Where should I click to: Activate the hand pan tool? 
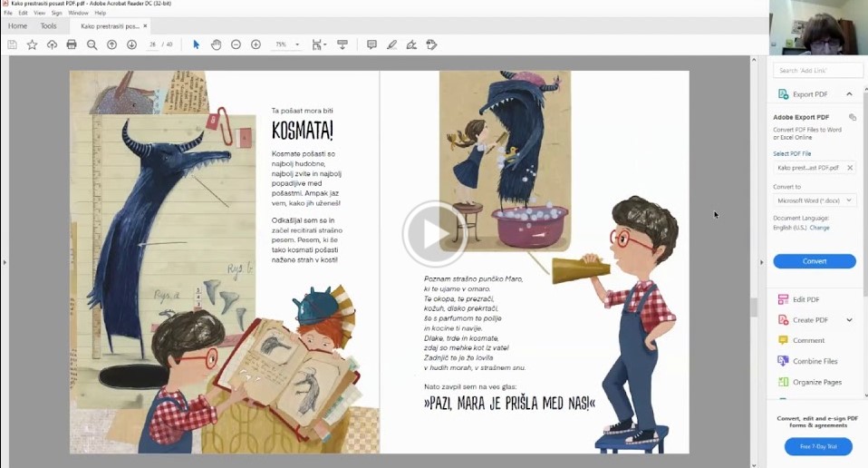[216, 44]
